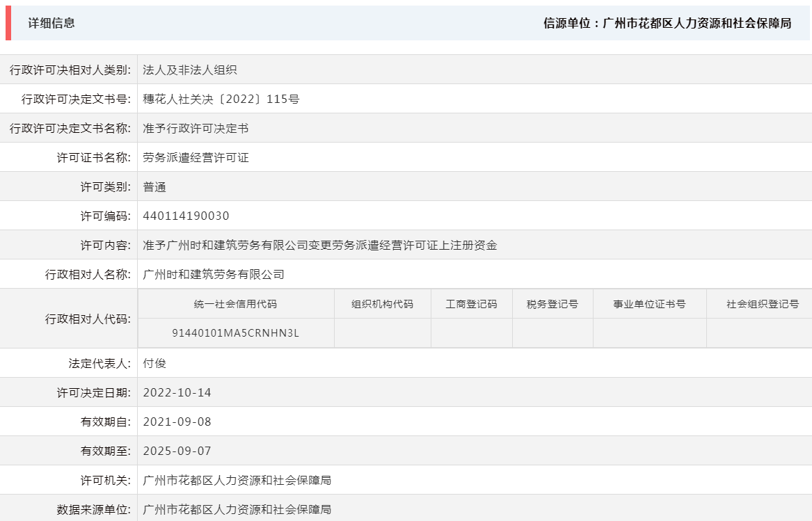Click label 许可编码

click(x=106, y=216)
